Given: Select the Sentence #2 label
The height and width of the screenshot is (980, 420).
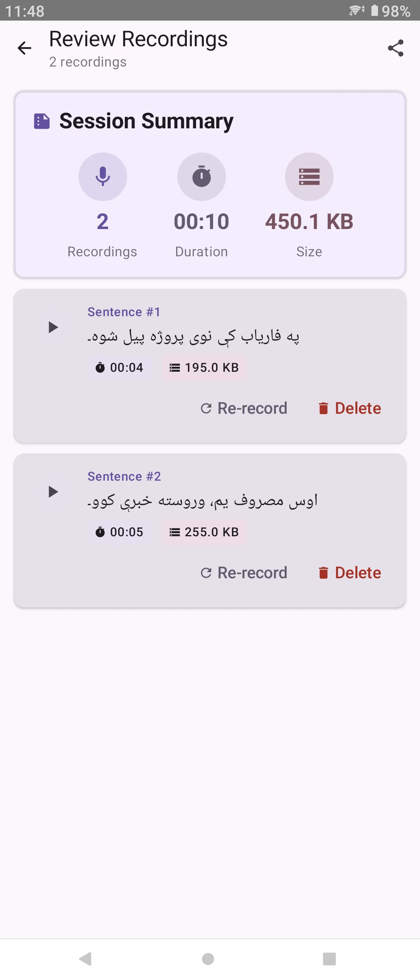Looking at the screenshot, I should click(x=124, y=476).
